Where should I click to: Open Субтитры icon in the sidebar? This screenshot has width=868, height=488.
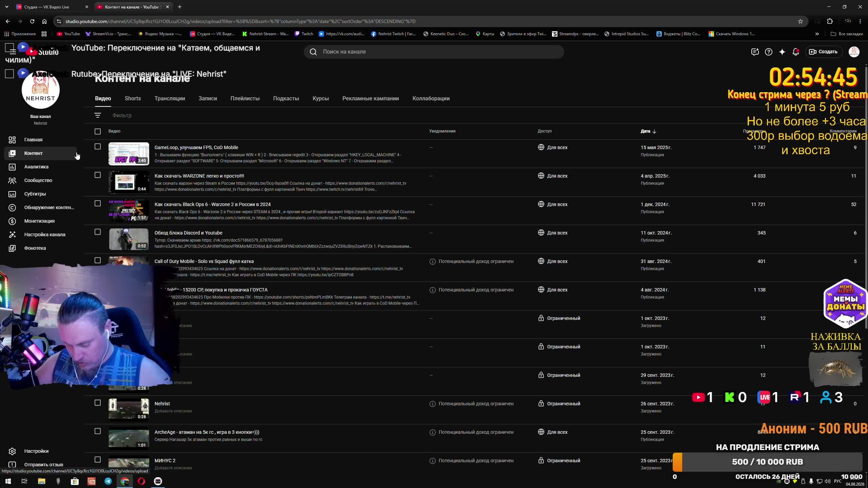tap(12, 194)
